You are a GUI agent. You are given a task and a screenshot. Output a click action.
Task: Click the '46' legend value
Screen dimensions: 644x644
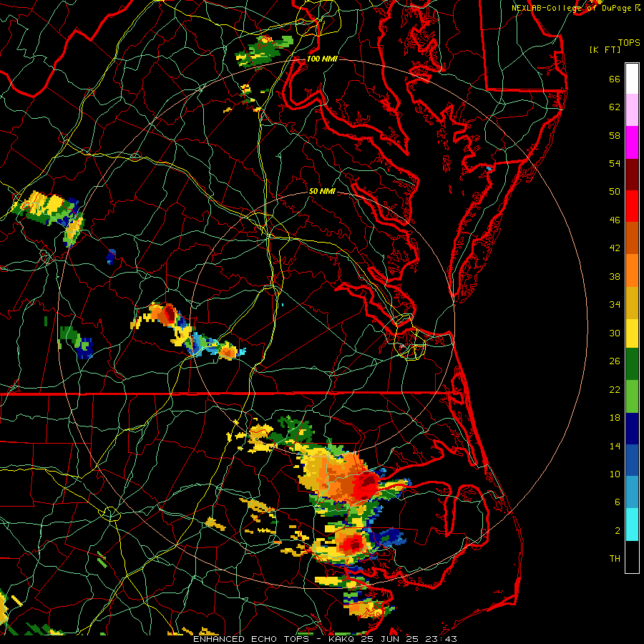pyautogui.click(x=615, y=220)
